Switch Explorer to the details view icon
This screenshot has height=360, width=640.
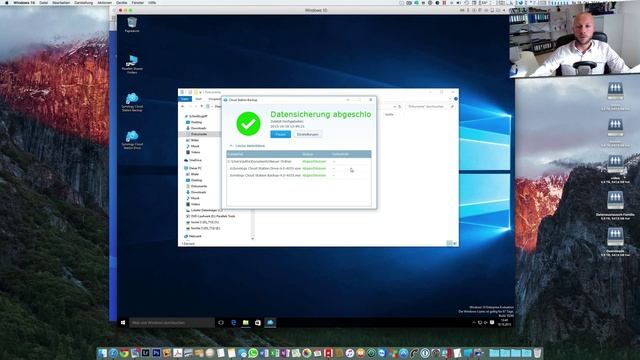[449, 243]
